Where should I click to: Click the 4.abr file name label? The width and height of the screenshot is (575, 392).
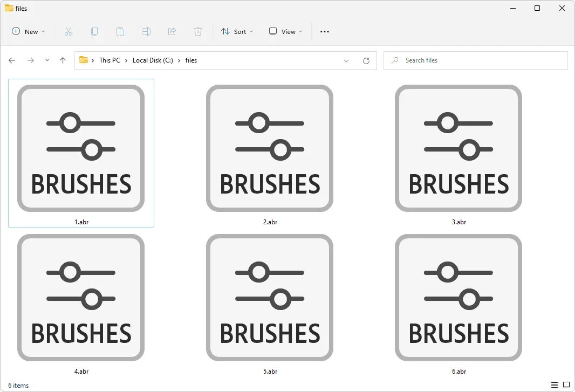(81, 371)
